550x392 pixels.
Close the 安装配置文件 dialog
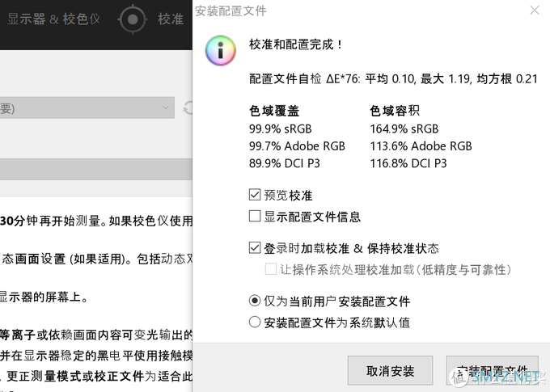pyautogui.click(x=533, y=11)
